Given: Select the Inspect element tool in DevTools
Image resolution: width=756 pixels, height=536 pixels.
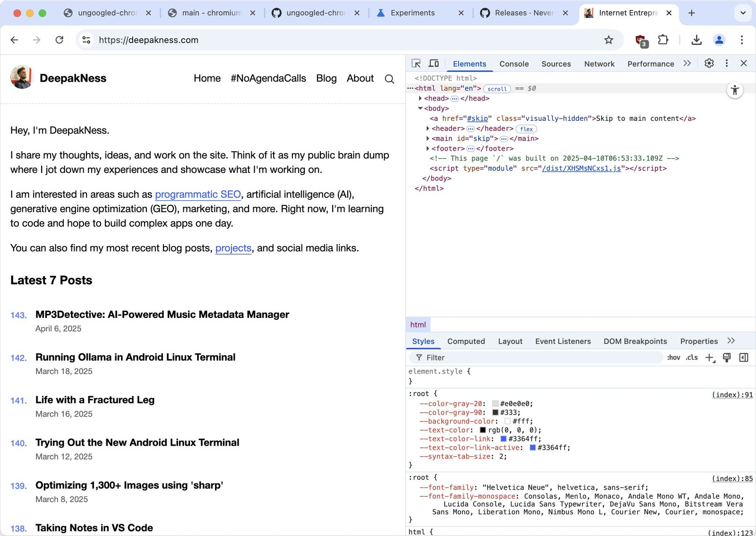Looking at the screenshot, I should 417,63.
